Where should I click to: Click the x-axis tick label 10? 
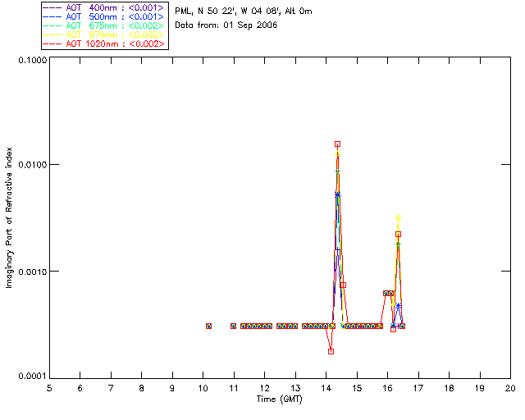203,388
